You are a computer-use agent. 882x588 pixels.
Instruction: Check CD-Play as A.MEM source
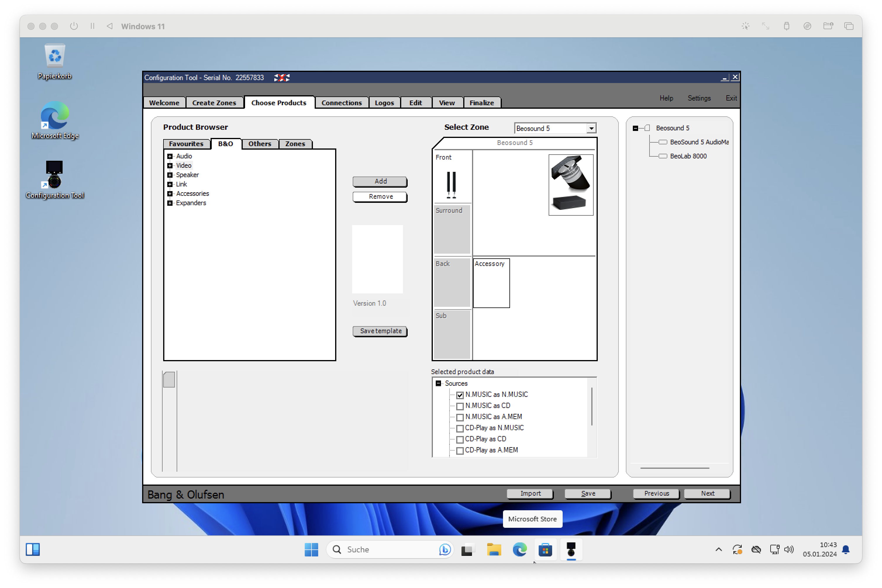click(460, 450)
